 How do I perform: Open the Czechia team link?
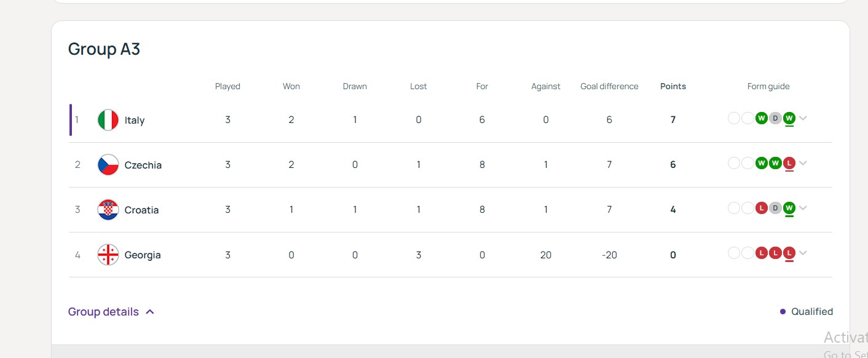pyautogui.click(x=143, y=165)
